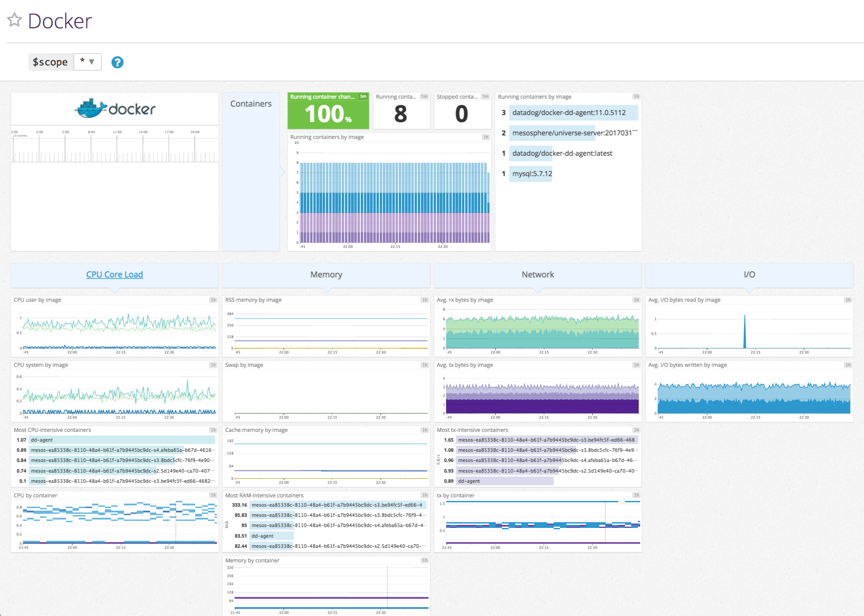Select RAM-intensive container row with 82.44
864x616 pixels.
click(x=329, y=546)
